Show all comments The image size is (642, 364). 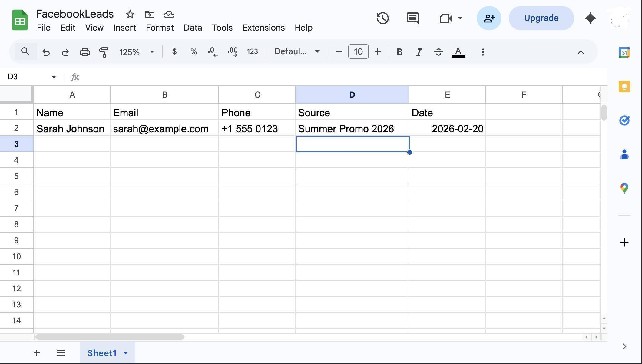pyautogui.click(x=412, y=18)
